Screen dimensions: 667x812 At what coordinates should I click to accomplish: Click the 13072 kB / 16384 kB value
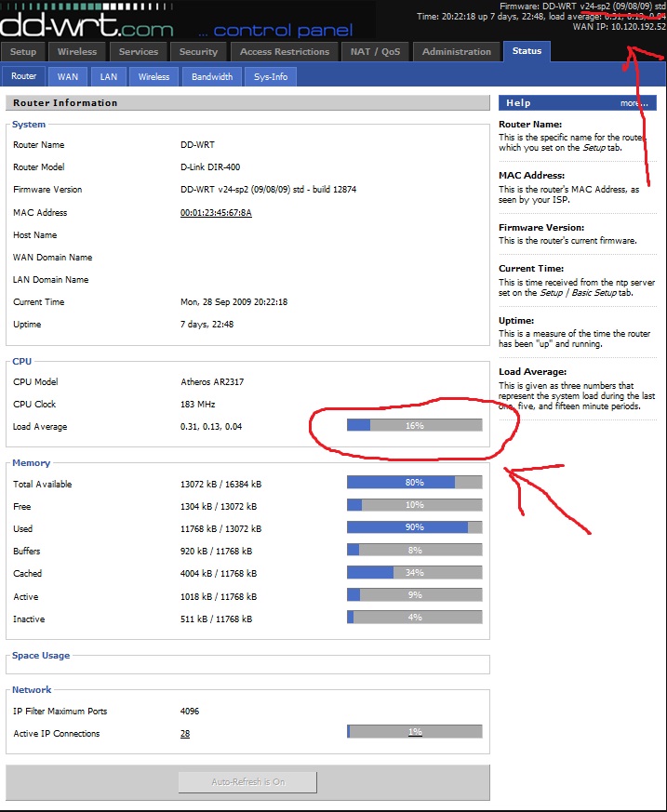click(x=220, y=485)
